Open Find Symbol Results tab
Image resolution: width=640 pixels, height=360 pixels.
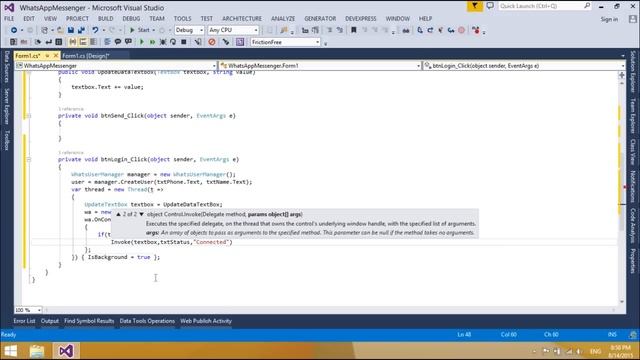pyautogui.click(x=89, y=321)
